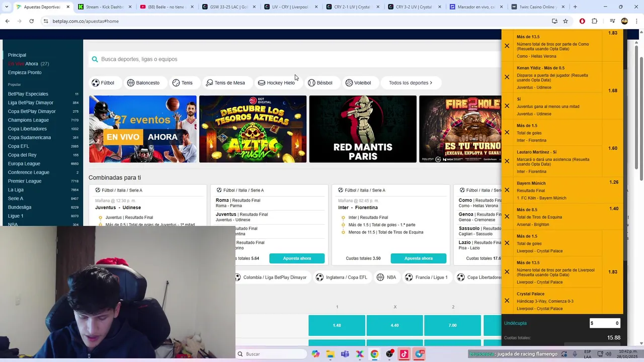Open Empieza Pronto in the sidebar
Viewport: 644px width, 362px height.
pos(25,72)
